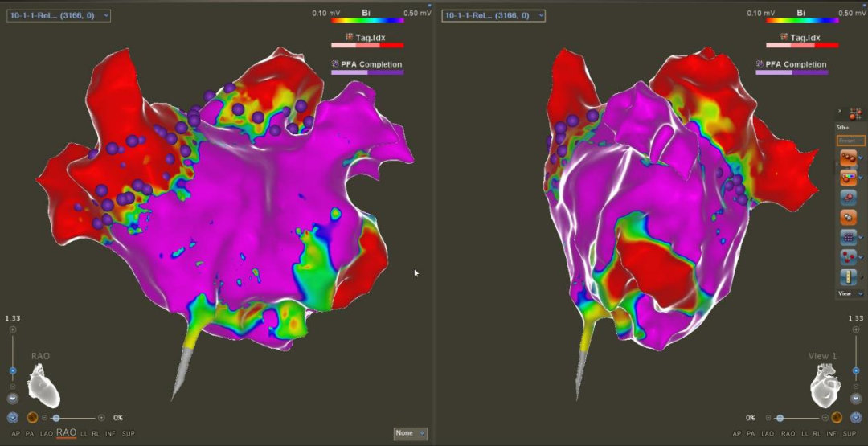Click the left pane Bi voltage color bar
Screen dimensions: 868x446
[371, 21]
